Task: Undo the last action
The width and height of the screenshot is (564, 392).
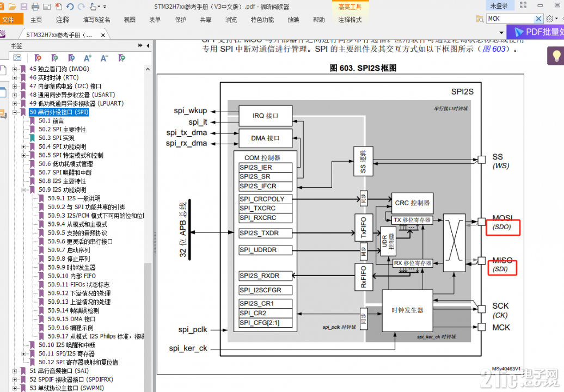Action: 70,7
